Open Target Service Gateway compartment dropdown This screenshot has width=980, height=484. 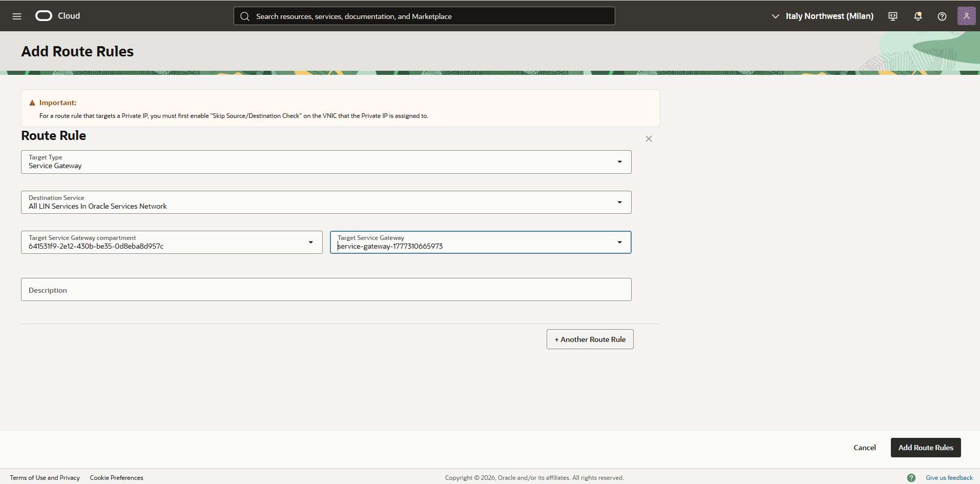tap(172, 243)
